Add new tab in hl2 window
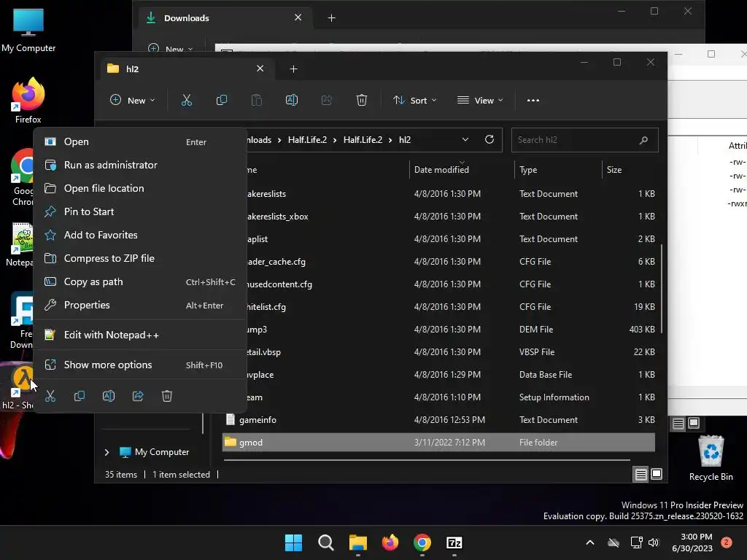 tap(293, 69)
